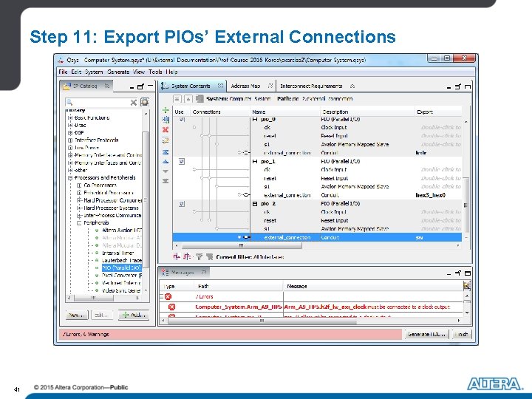This screenshot has height=399, width=532.
Task: Click the duplicate component icon below the plus
Action: tap(166, 120)
